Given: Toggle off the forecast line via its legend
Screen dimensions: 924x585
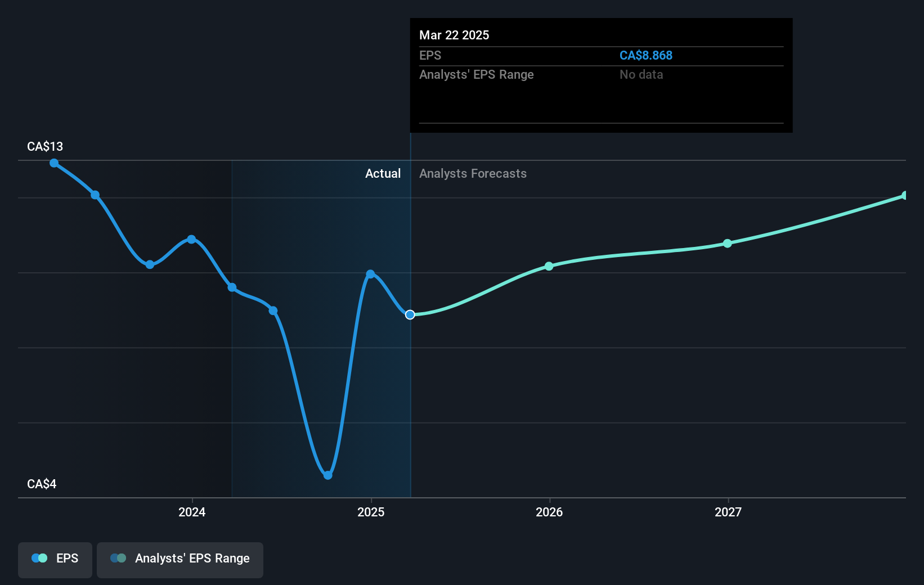Looking at the screenshot, I should point(180,559).
